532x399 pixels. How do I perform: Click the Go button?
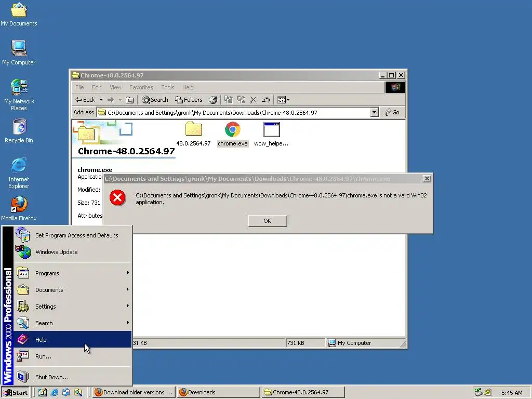392,112
